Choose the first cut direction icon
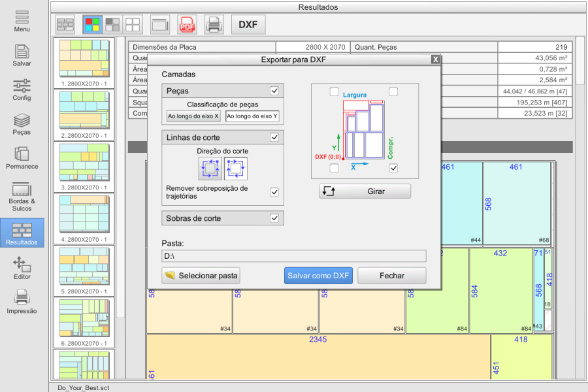The height and width of the screenshot is (392, 588). pos(210,169)
